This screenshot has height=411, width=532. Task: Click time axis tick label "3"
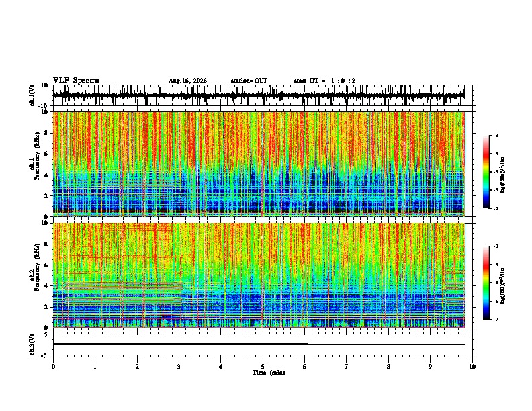click(x=179, y=367)
